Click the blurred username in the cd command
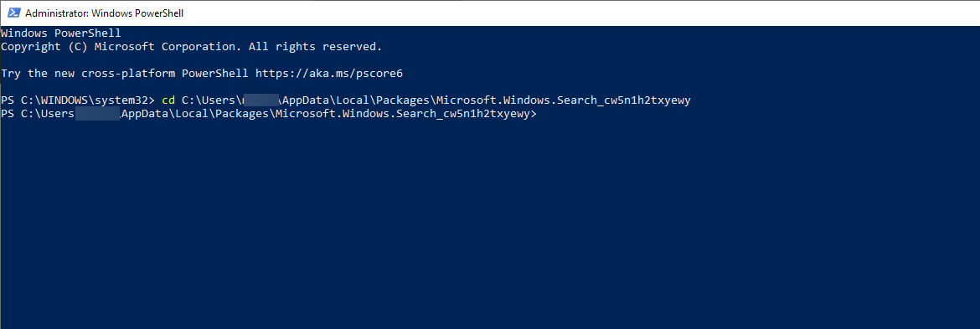This screenshot has height=329, width=980. pos(260,100)
